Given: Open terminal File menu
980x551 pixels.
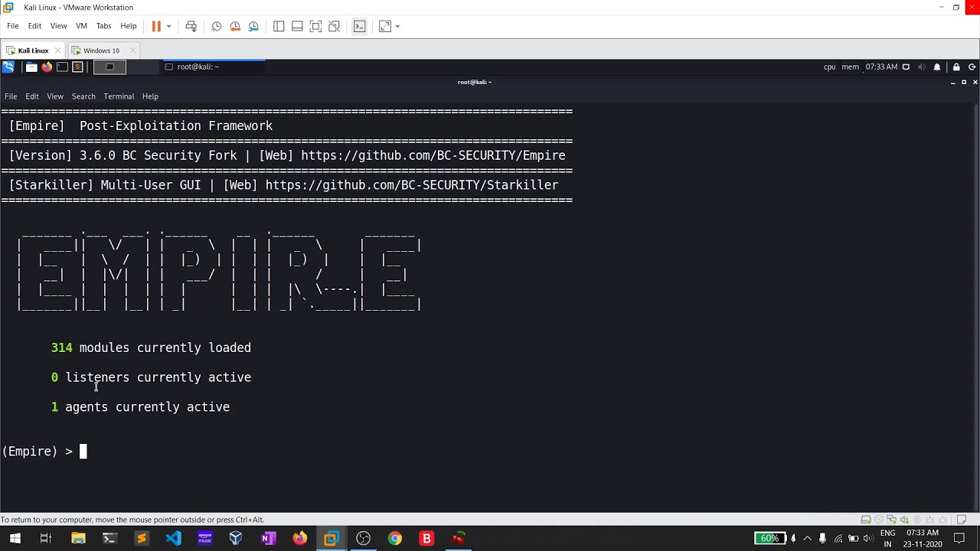Looking at the screenshot, I should (11, 96).
